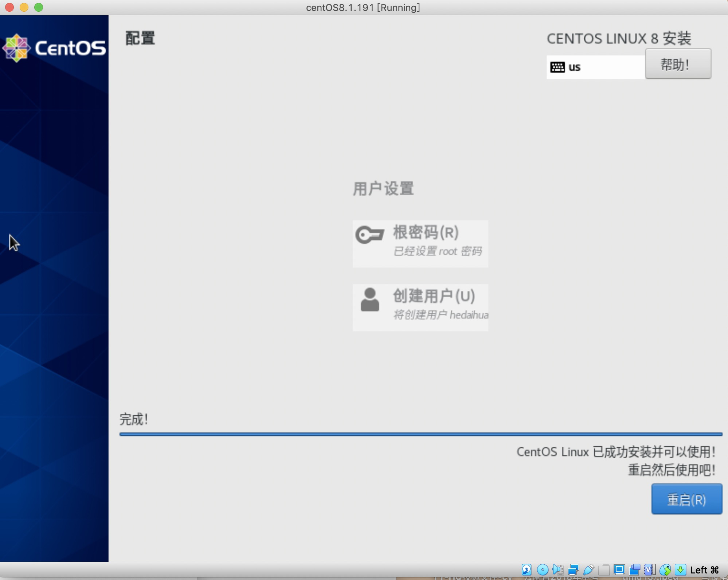Open the USB devices icon
Screen dimensions: 728x580
(x=588, y=569)
